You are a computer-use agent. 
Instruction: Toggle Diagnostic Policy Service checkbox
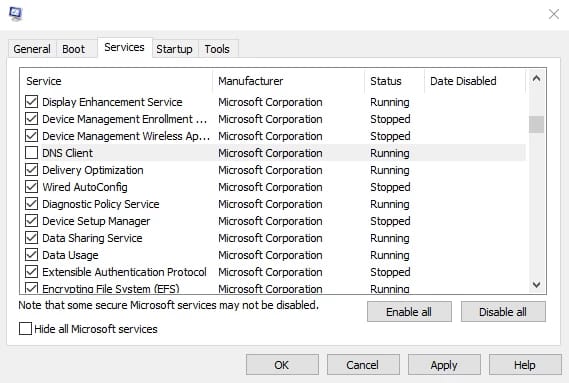pyautogui.click(x=32, y=204)
